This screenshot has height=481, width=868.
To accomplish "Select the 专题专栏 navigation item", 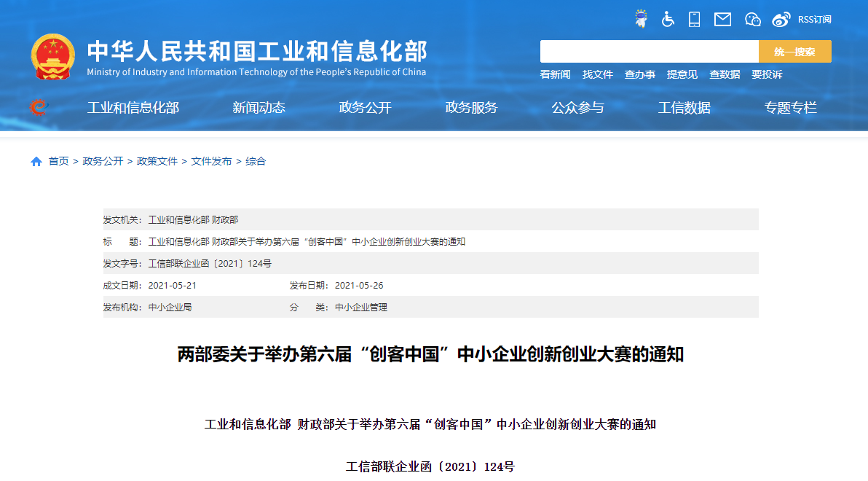I will [x=790, y=108].
